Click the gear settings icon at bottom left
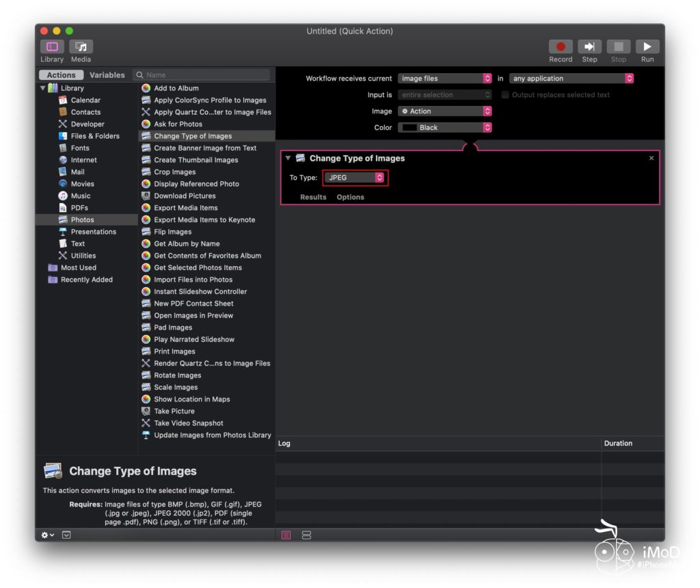The height and width of the screenshot is (588, 700). [x=47, y=535]
